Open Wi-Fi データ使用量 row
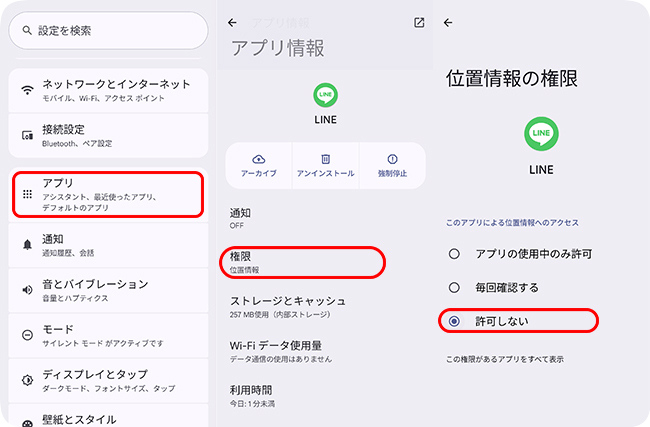 tap(325, 352)
